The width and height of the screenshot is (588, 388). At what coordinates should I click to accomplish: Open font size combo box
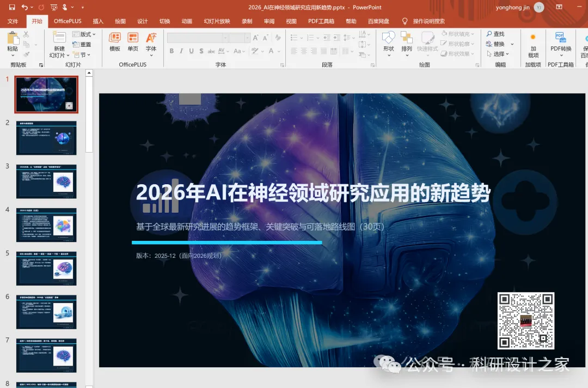pos(240,38)
